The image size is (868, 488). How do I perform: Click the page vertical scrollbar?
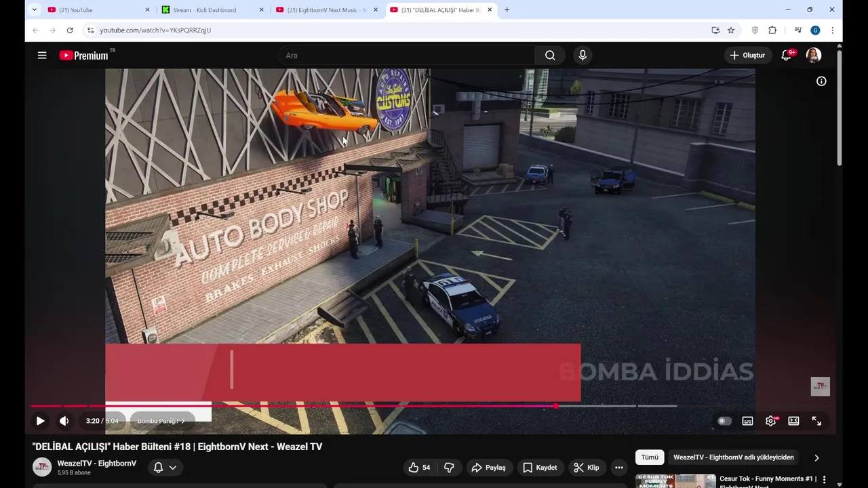pos(839,107)
